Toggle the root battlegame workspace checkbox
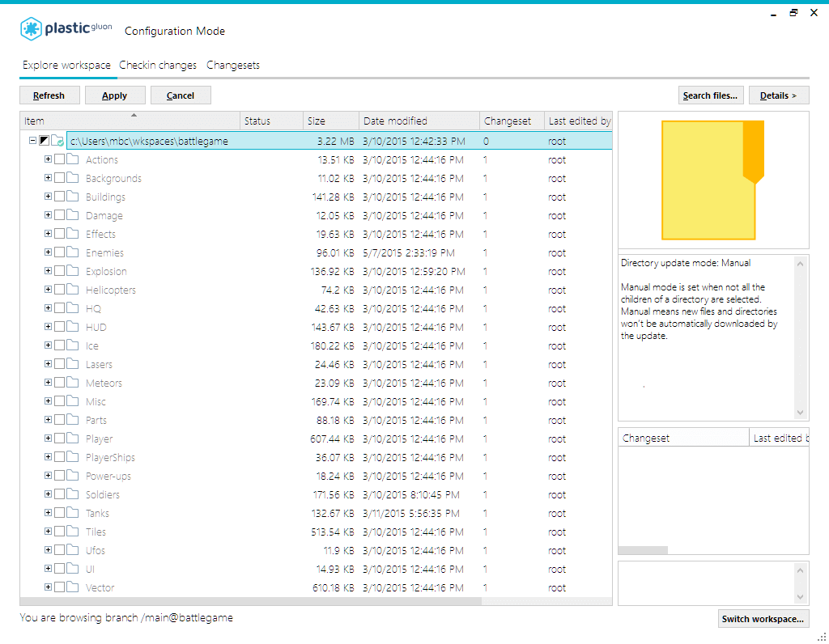The width and height of the screenshot is (829, 644). [x=45, y=141]
